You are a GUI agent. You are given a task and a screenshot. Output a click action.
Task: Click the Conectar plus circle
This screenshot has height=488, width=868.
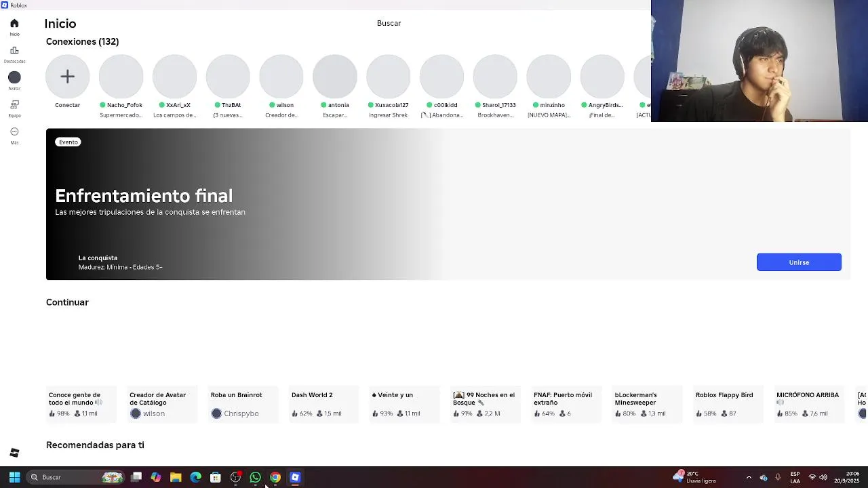pyautogui.click(x=67, y=77)
